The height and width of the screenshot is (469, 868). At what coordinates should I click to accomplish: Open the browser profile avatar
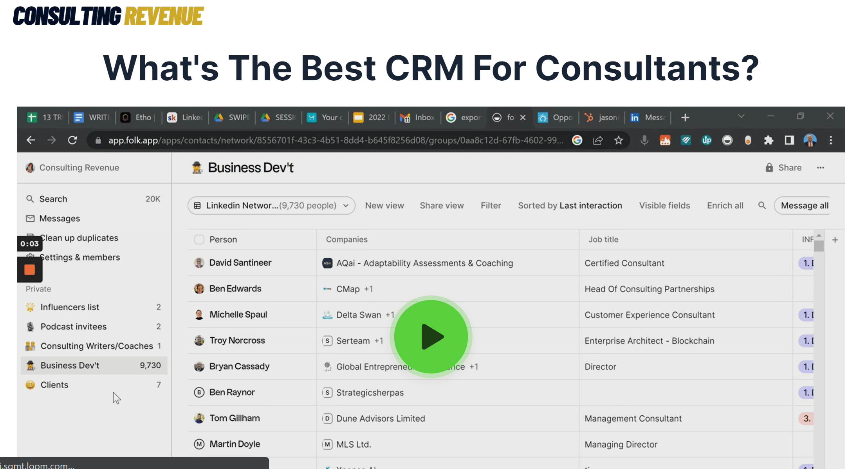click(810, 140)
